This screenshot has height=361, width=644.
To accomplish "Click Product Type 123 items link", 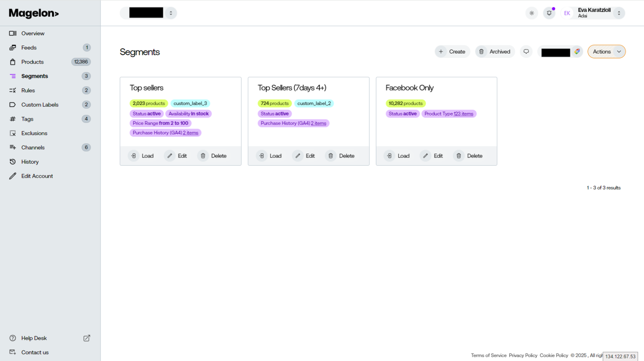I will (x=463, y=114).
